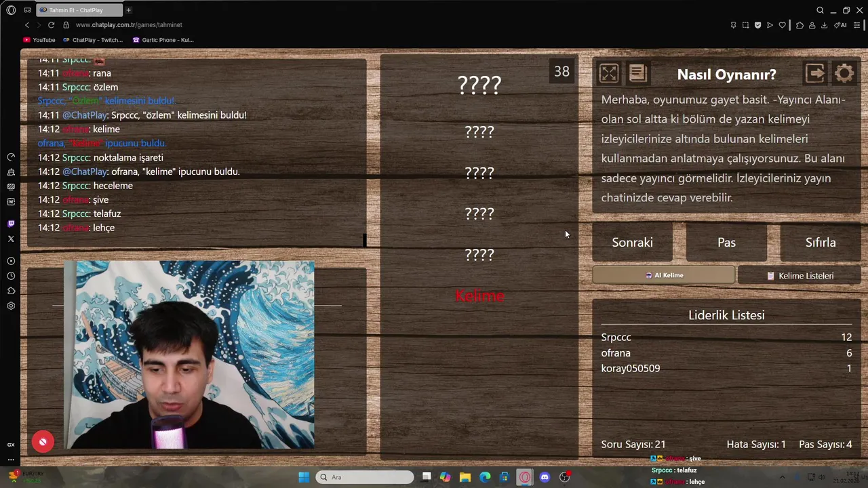Open the YouTube bookmark
Viewport: 868px width, 488px height.
(39, 40)
